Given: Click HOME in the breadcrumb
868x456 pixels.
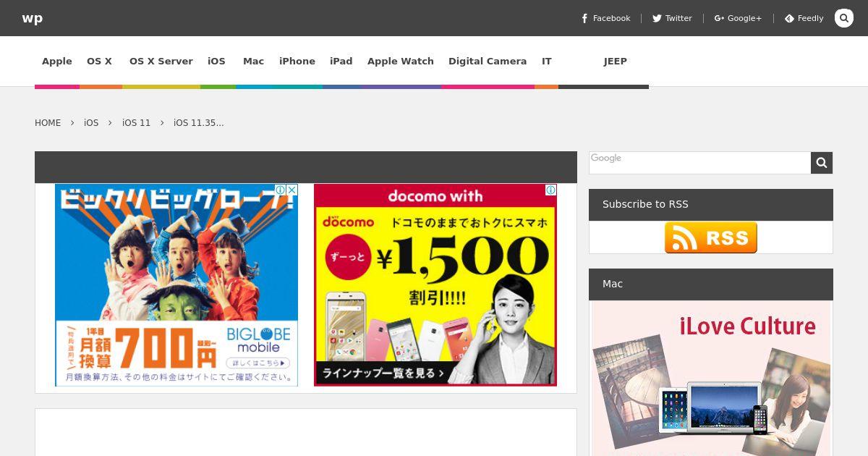Looking at the screenshot, I should [x=48, y=123].
